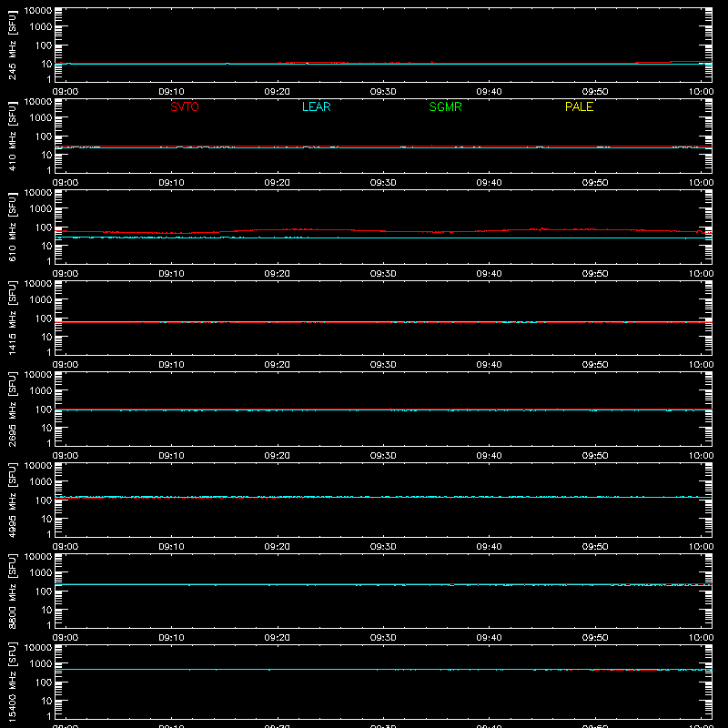Click the 09:50 time label of 245 MHz plot

595,92
